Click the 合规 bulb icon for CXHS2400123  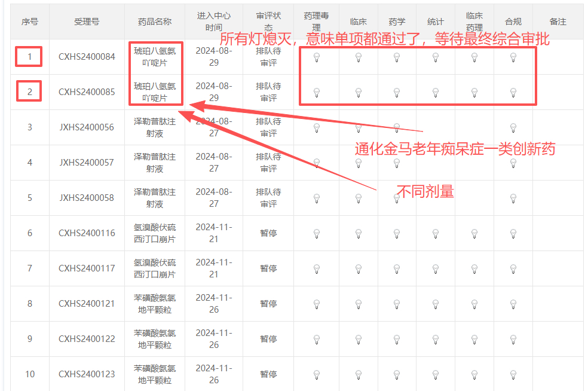tap(513, 375)
